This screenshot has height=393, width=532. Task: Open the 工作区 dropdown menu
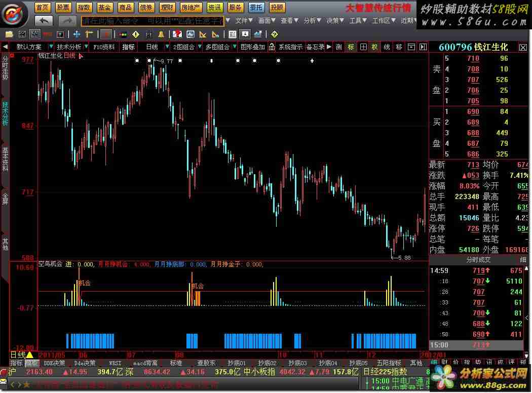click(x=384, y=21)
